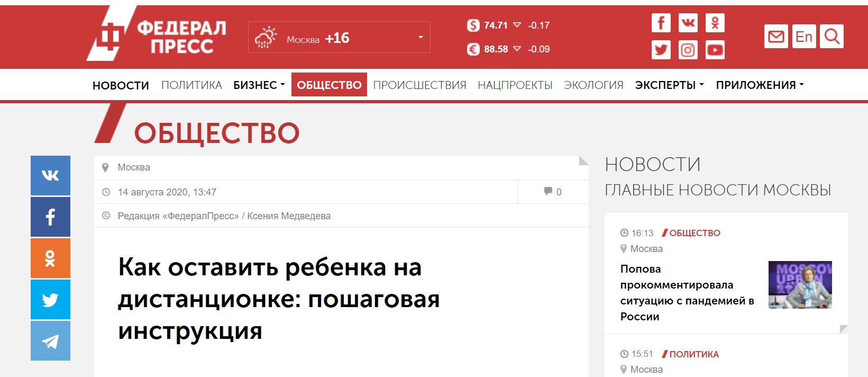
Task: Switch site language to En
Action: click(803, 37)
